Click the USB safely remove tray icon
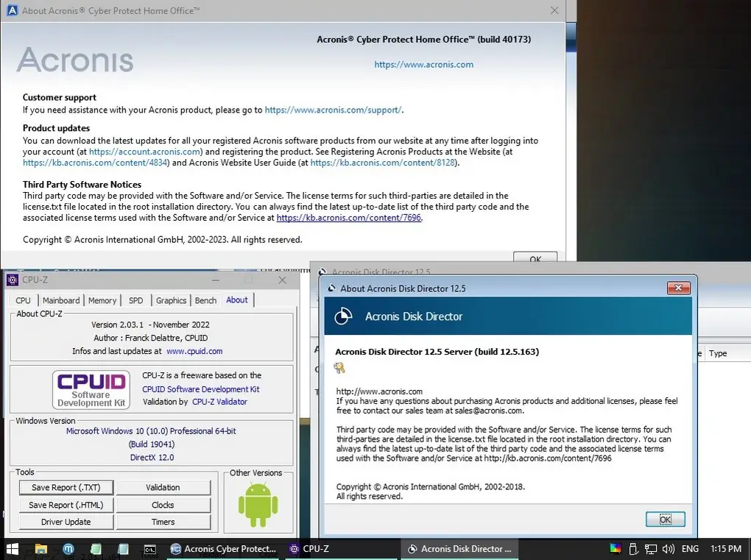This screenshot has height=560, width=751. [633, 549]
